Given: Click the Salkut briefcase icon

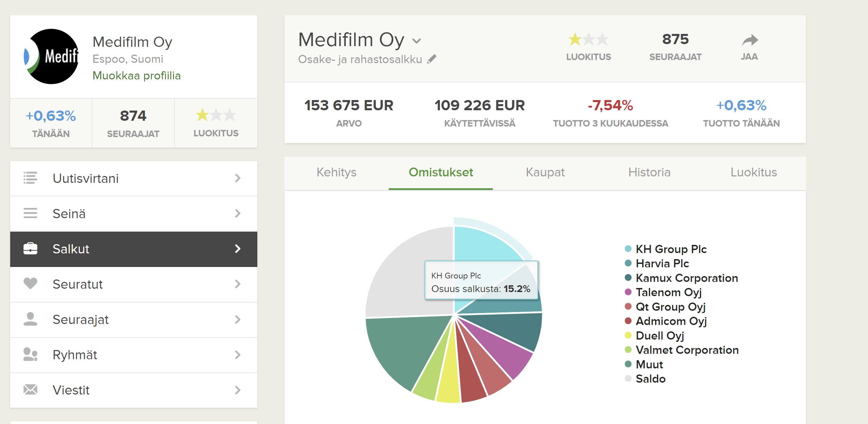Looking at the screenshot, I should 30,249.
